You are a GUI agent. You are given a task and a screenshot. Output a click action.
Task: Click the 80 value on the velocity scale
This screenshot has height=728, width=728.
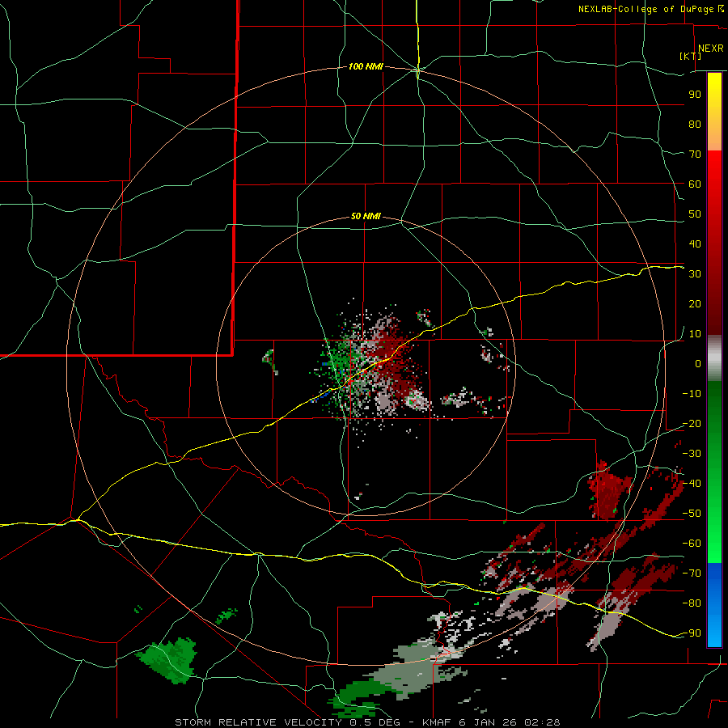pyautogui.click(x=695, y=125)
